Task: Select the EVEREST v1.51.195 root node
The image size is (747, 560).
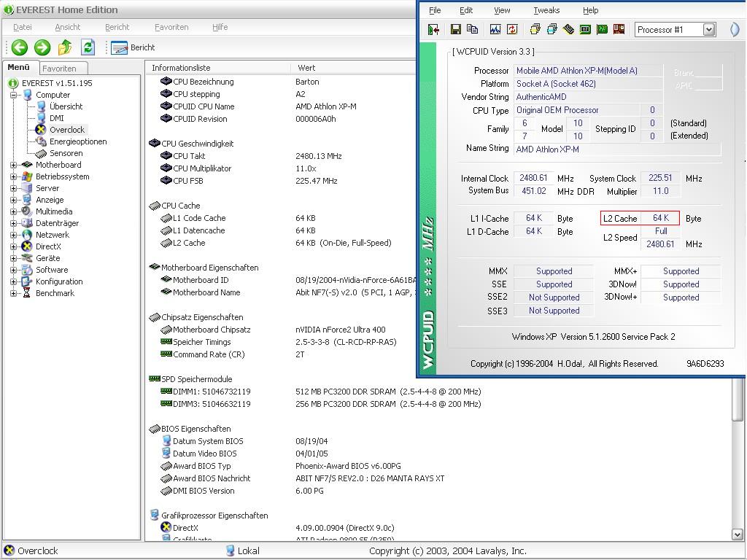Action: [x=57, y=83]
